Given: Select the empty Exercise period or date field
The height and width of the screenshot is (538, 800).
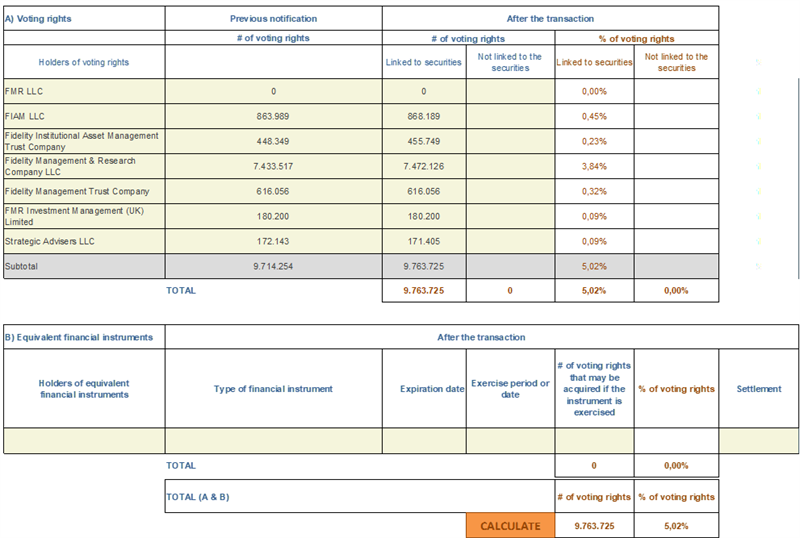Looking at the screenshot, I should 510,440.
